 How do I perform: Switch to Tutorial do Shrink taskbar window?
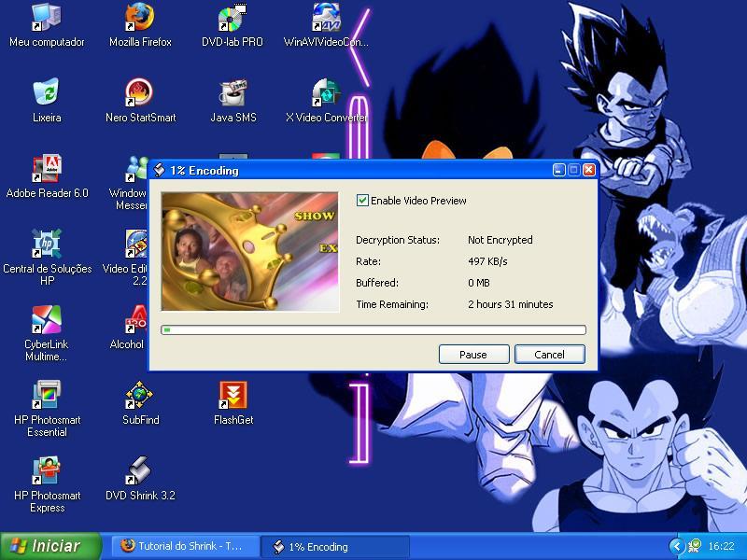185,546
